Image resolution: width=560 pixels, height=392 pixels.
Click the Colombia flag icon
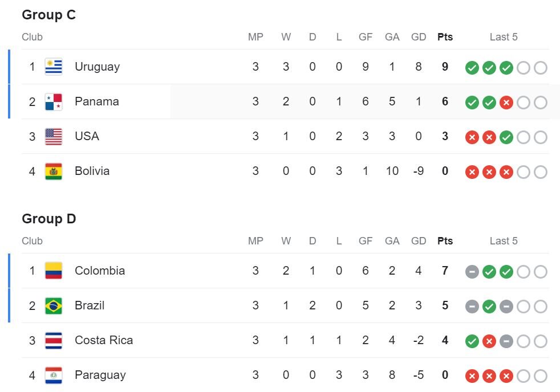[x=54, y=271]
